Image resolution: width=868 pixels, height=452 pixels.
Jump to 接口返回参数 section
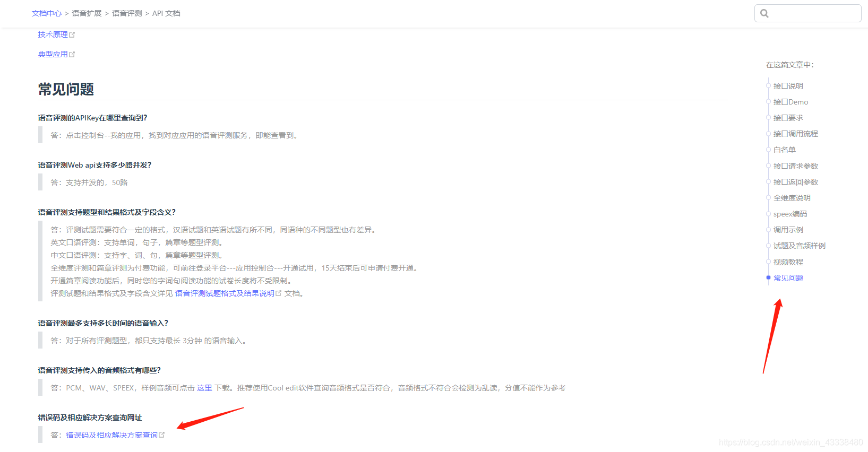pyautogui.click(x=796, y=182)
